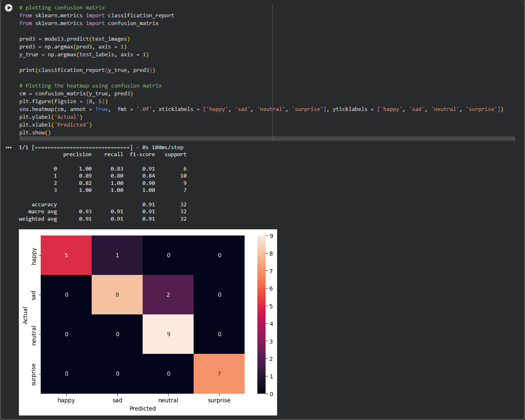Click the 0.93 macro avg precision value
The image size is (525, 420).
86,212
